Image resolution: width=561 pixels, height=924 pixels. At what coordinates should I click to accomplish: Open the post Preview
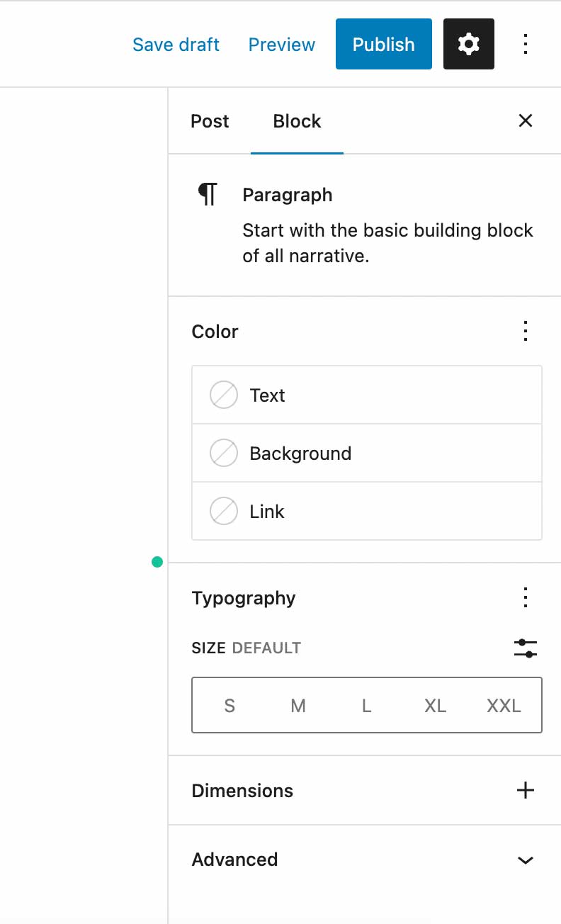(282, 44)
